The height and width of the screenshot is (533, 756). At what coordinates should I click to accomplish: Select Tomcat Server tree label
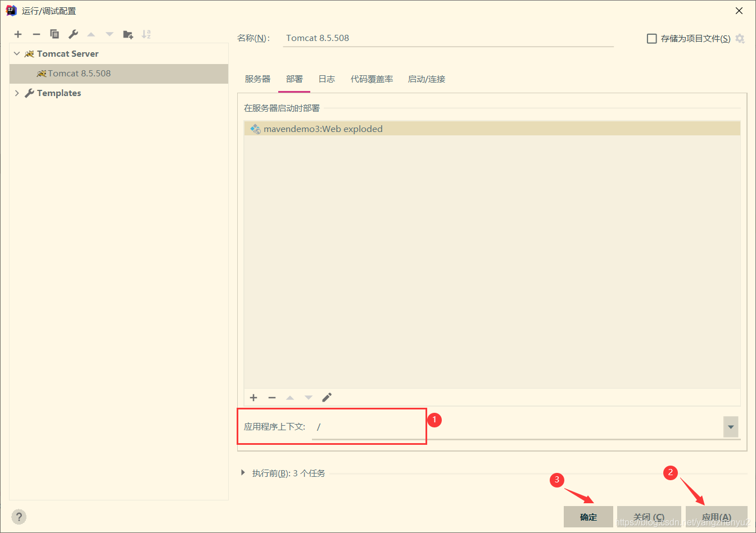[67, 54]
